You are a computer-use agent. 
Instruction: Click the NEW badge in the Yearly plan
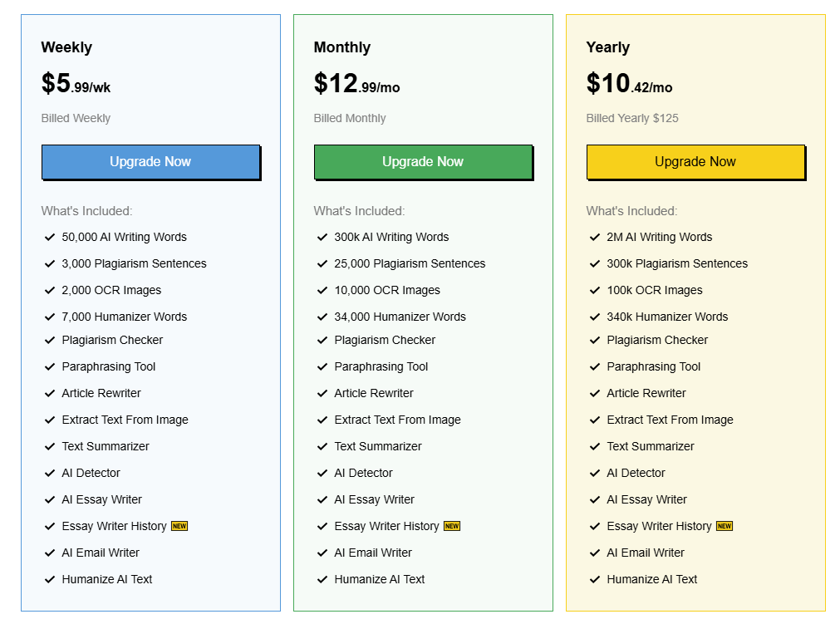tap(725, 526)
